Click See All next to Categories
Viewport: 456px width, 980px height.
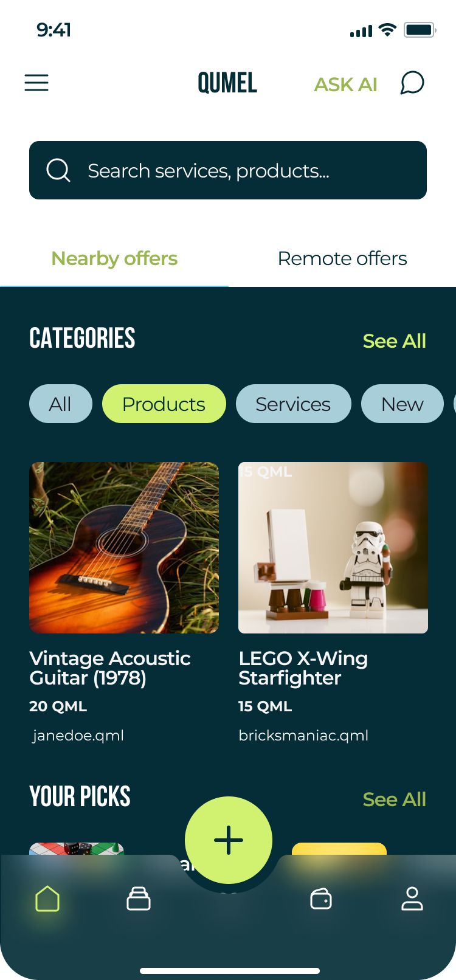[394, 341]
